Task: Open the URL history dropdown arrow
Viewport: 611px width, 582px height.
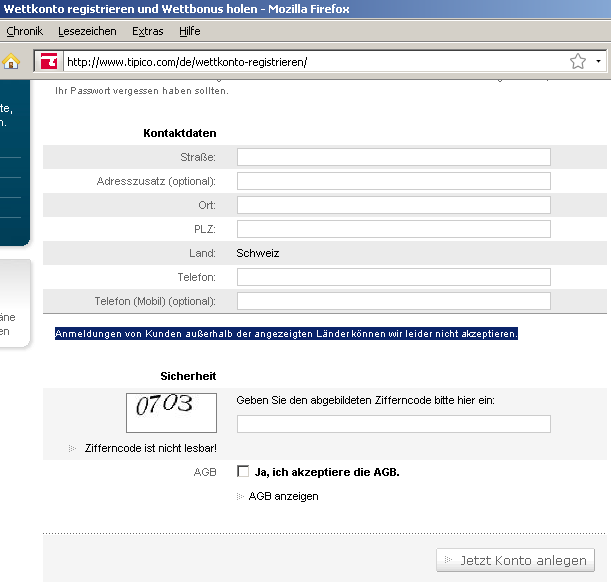Action: click(x=598, y=61)
